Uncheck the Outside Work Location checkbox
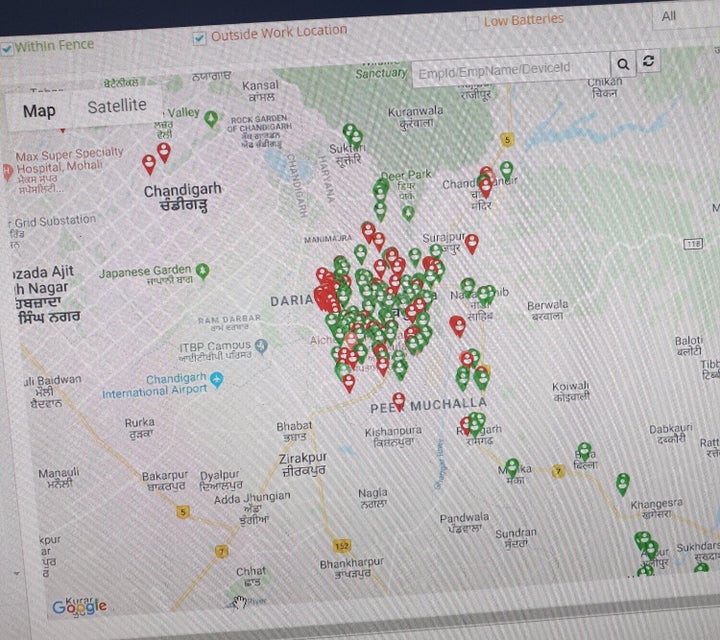The width and height of the screenshot is (720, 640). click(x=199, y=39)
